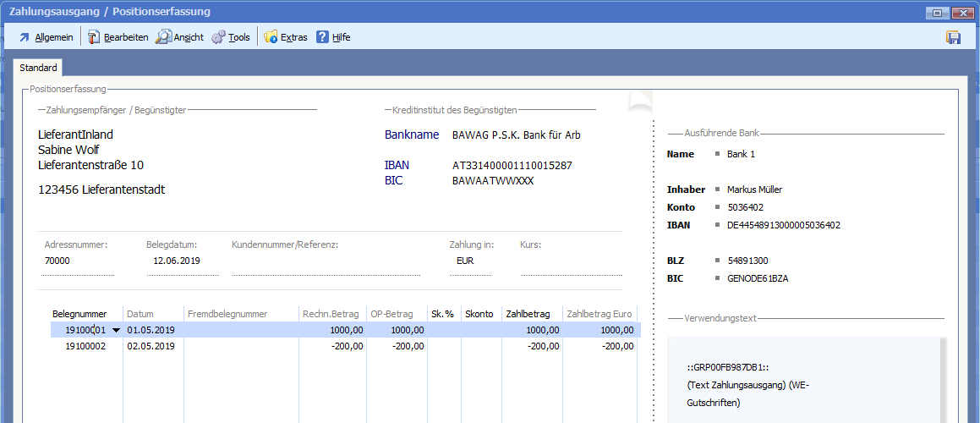Click the Kurs input field
980x423 pixels.
[571, 261]
